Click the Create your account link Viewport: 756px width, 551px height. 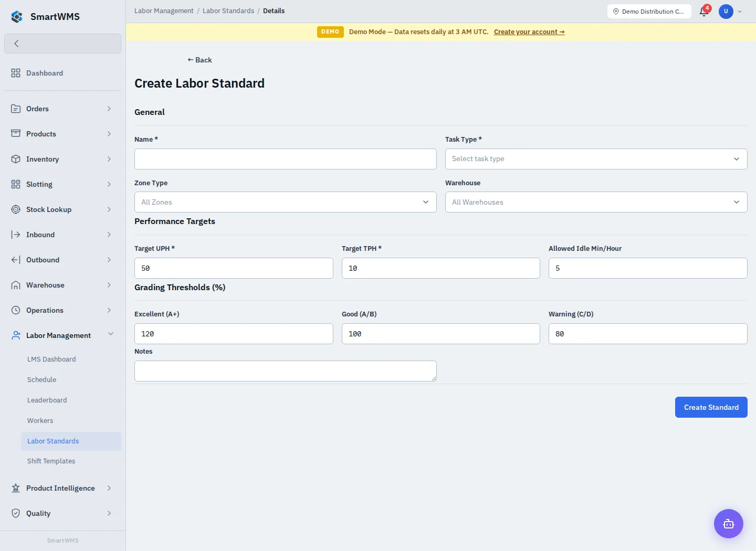[529, 32]
